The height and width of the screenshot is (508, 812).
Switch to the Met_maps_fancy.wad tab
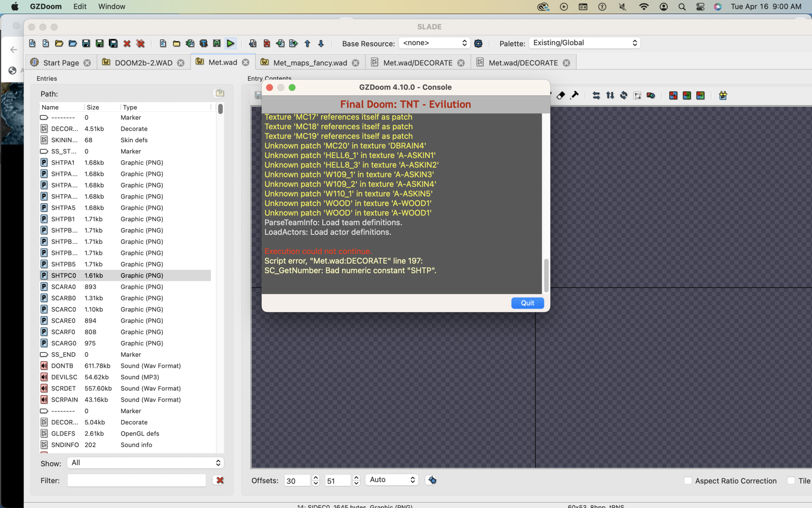(310, 63)
